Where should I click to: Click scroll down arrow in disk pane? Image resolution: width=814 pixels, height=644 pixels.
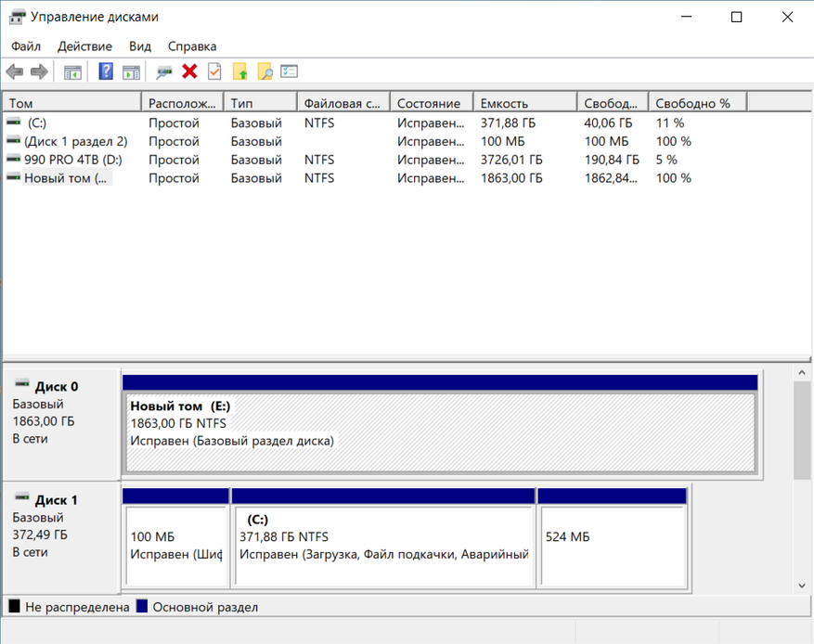coord(803,586)
